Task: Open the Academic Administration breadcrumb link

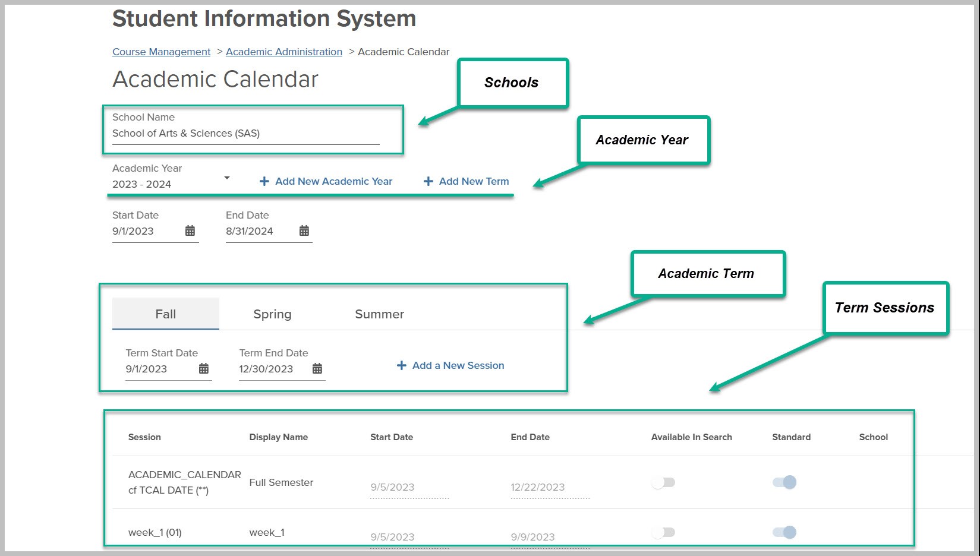Action: tap(284, 52)
